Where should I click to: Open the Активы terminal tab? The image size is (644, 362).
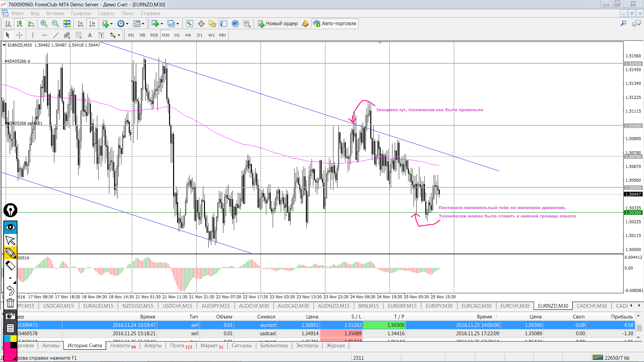pyautogui.click(x=51, y=346)
